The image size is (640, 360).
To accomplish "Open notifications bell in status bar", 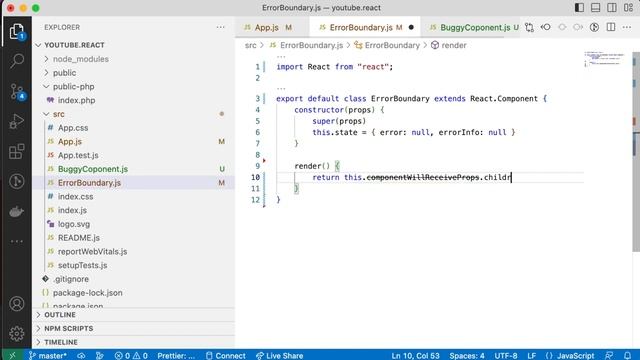I will pos(627,356).
